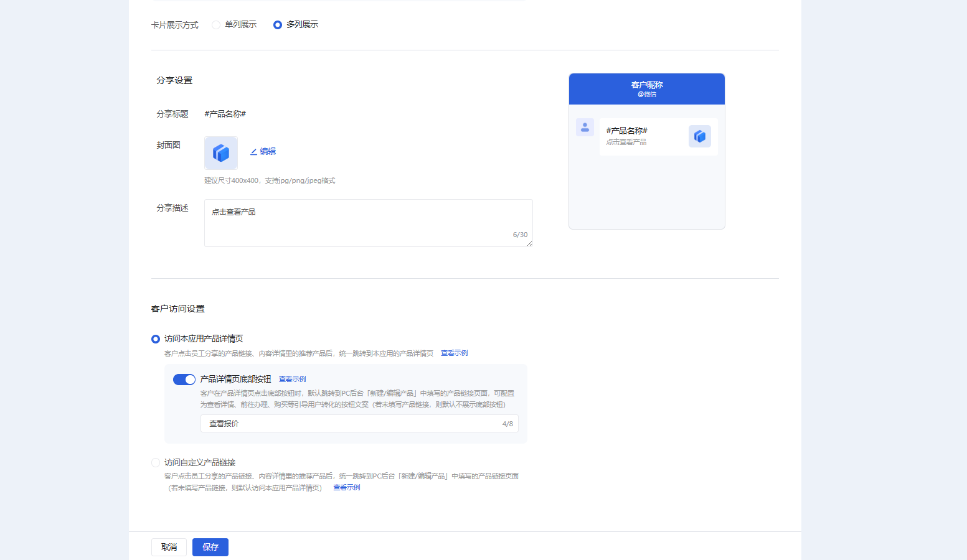This screenshot has width=967, height=560.
Task: Open 查看示例 link beside 产品详情页底部按钮
Action: (293, 380)
